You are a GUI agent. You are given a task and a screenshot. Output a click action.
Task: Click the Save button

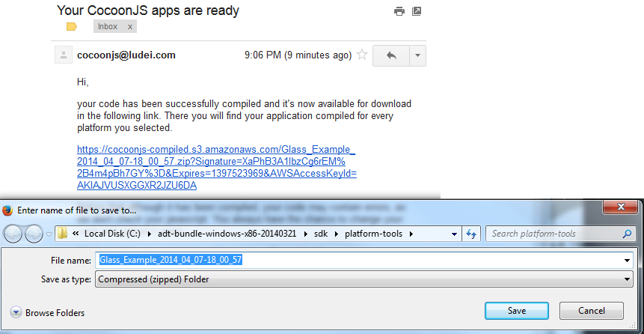click(x=516, y=311)
